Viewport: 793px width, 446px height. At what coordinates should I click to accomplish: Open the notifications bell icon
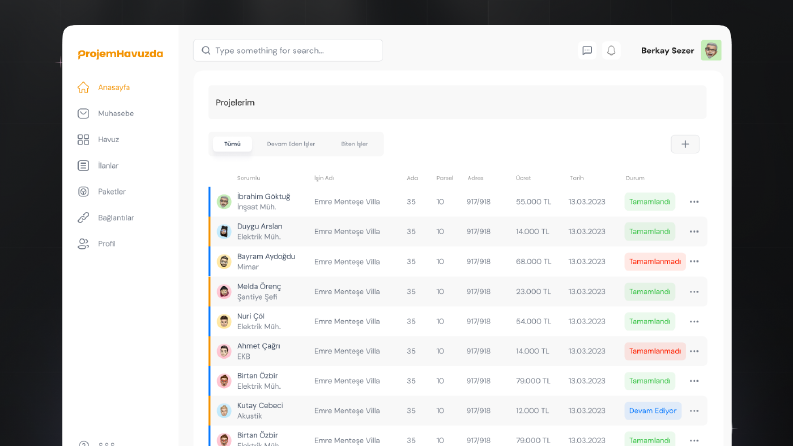pos(611,51)
